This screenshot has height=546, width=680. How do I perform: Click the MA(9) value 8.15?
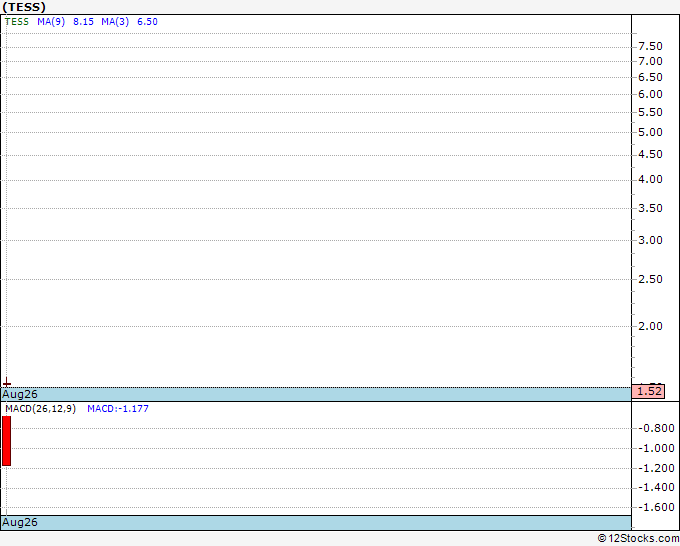point(83,22)
